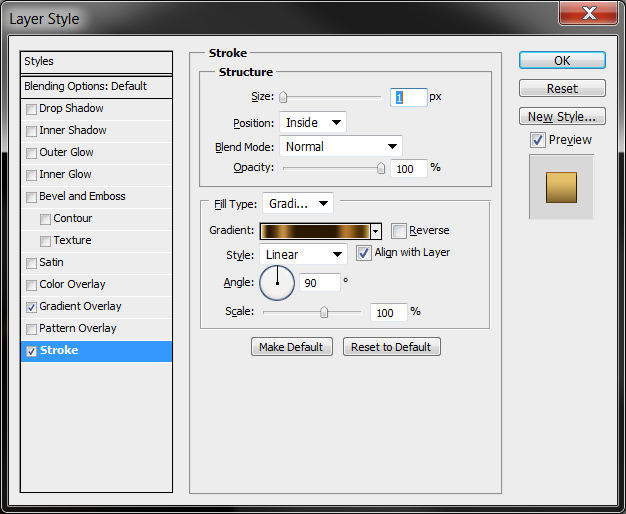Click the New Style button
This screenshot has width=626, height=514.
coord(562,117)
